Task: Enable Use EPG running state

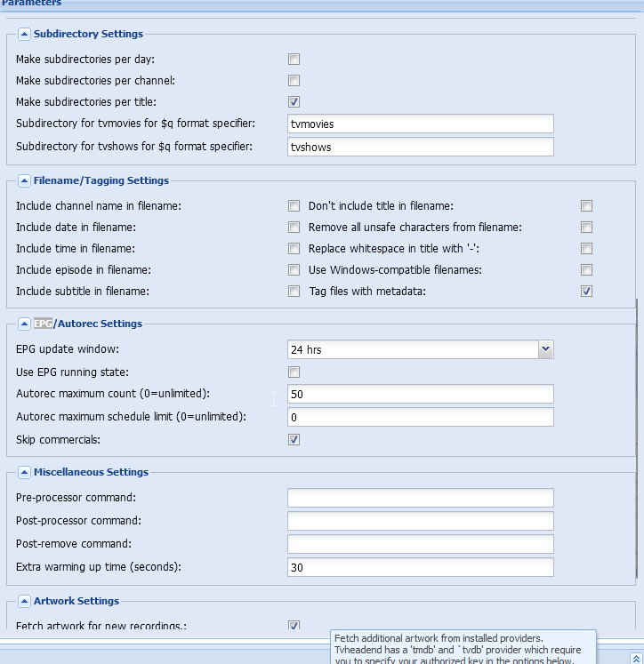Action: (x=294, y=372)
